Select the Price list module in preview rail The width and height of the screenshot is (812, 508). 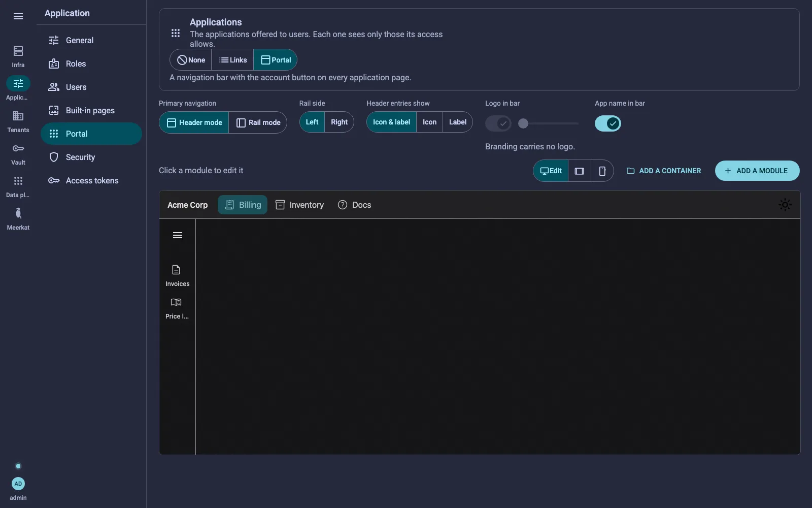pyautogui.click(x=177, y=308)
